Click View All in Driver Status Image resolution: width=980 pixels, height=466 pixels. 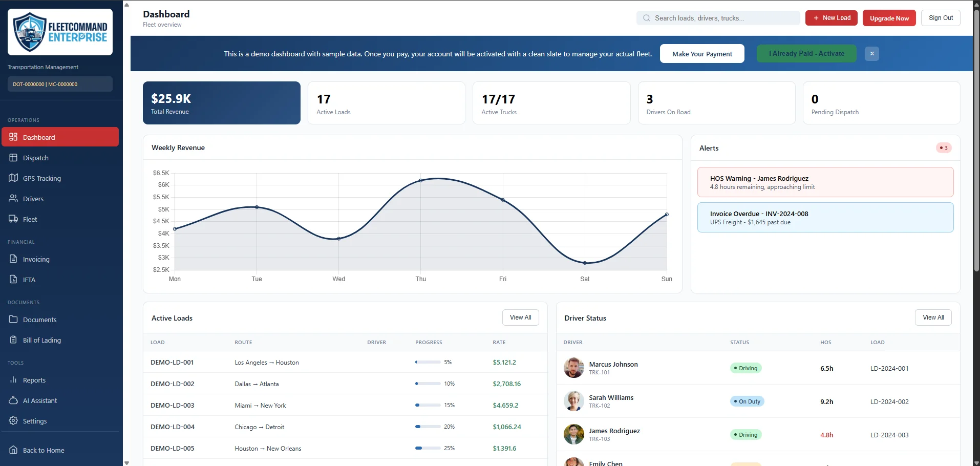click(933, 317)
